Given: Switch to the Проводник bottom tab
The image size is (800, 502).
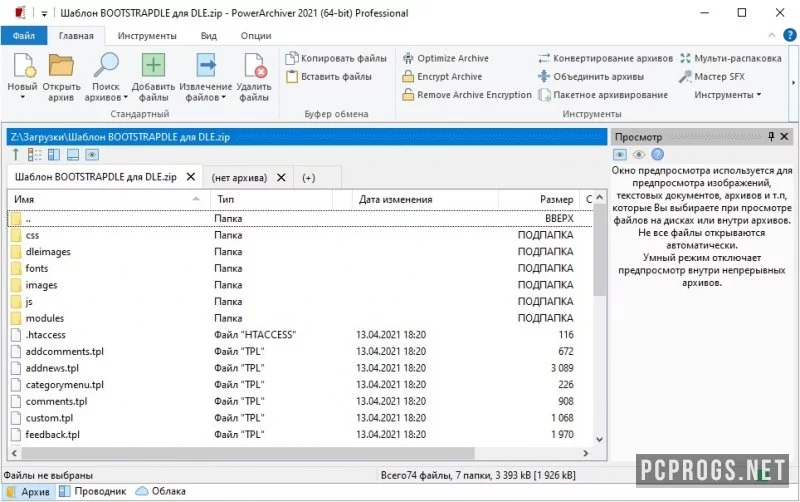Looking at the screenshot, I should click(x=93, y=491).
